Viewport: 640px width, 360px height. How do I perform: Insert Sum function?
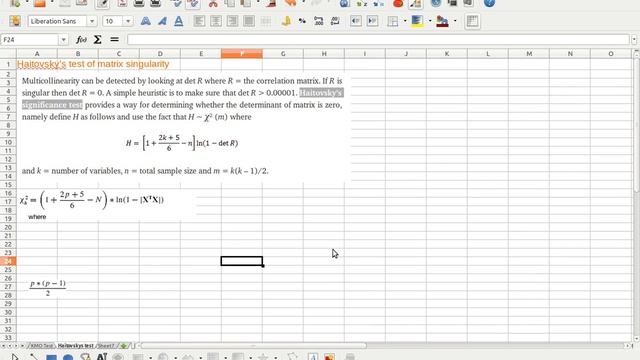tap(98, 40)
